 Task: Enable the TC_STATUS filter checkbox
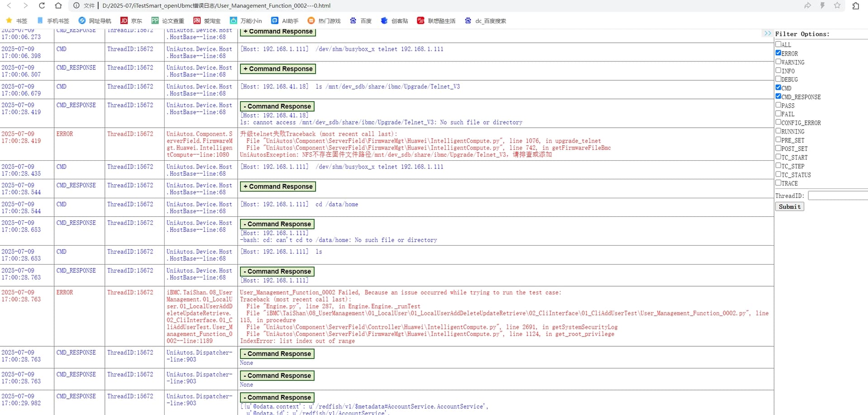778,174
